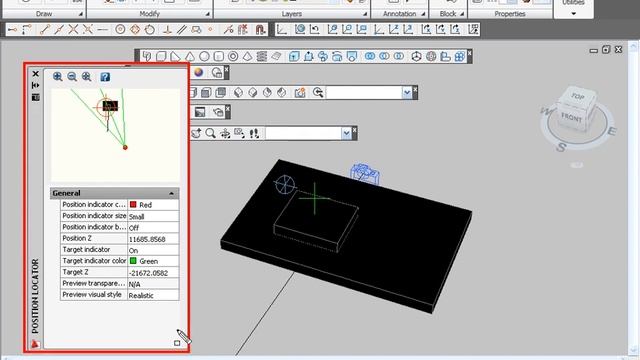
Task: Click the Create Camera icon
Action: pyautogui.click(x=300, y=93)
